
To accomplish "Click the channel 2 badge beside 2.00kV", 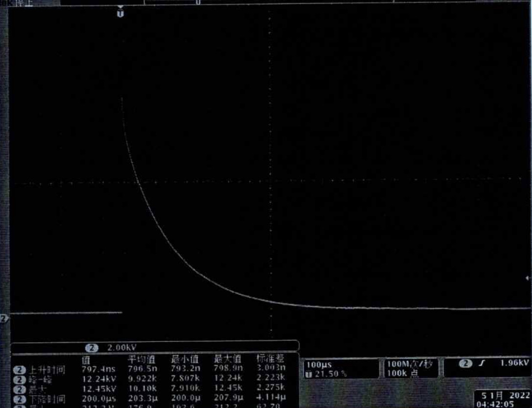I will 92,347.
